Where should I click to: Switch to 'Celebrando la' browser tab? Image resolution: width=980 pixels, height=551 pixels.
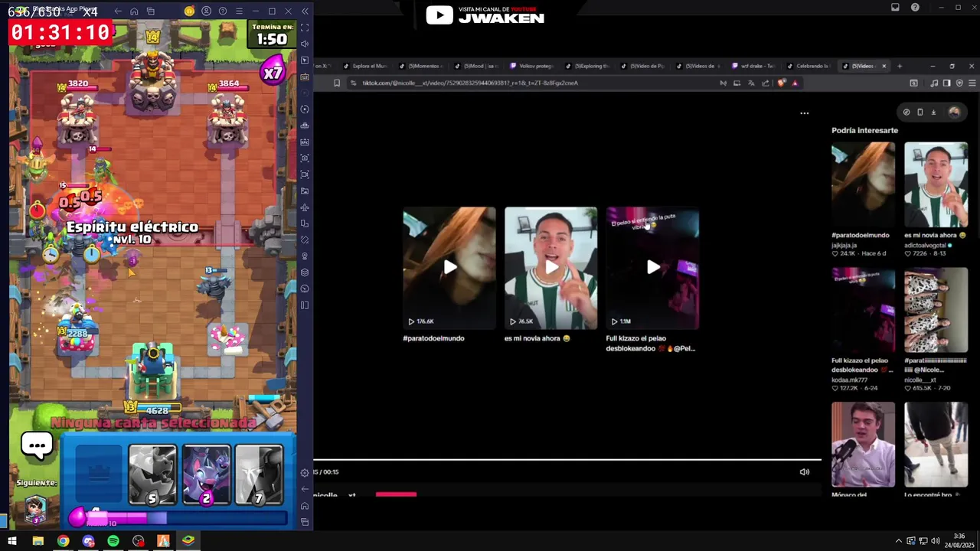[x=809, y=66]
